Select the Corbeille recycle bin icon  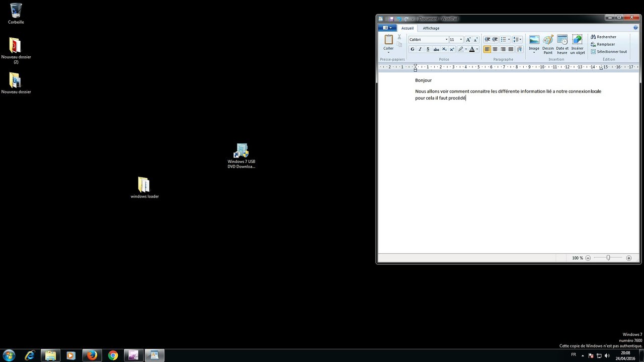[x=16, y=14]
